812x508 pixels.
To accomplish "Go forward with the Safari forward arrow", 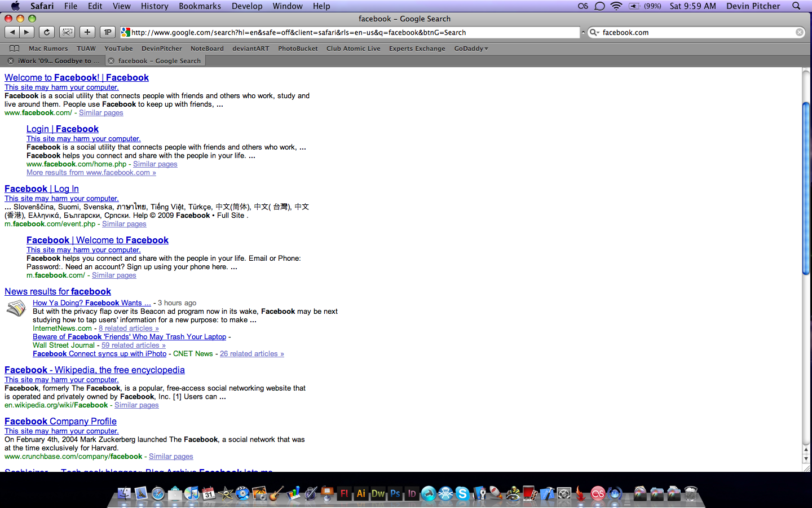I will click(x=27, y=32).
